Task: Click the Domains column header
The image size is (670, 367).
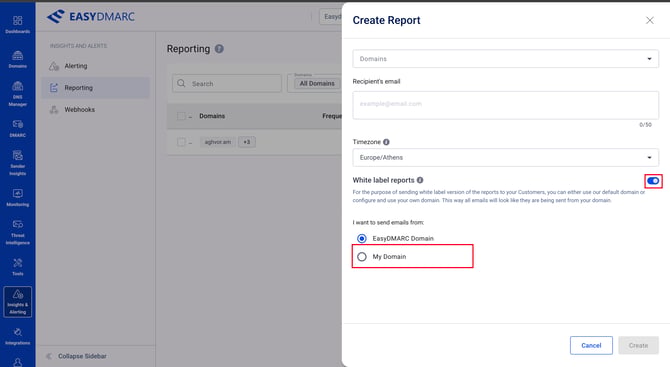Action: click(x=212, y=116)
